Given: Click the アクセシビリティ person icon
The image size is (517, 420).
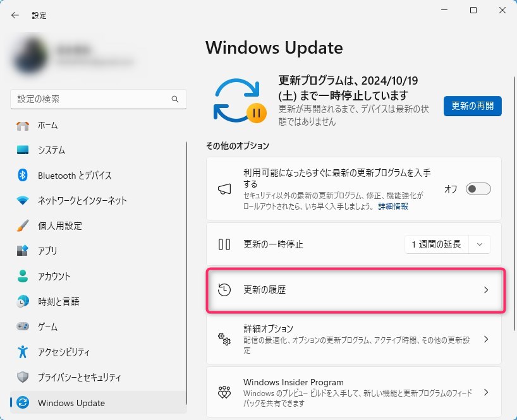Looking at the screenshot, I should pos(23,352).
